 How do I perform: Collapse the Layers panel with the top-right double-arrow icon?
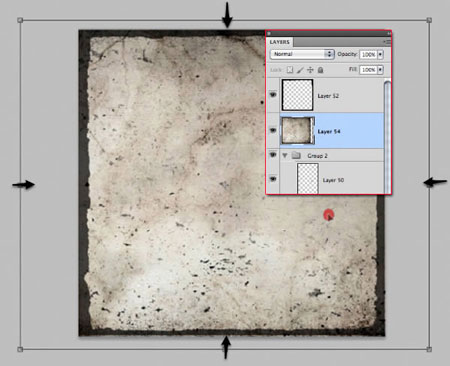coord(389,33)
